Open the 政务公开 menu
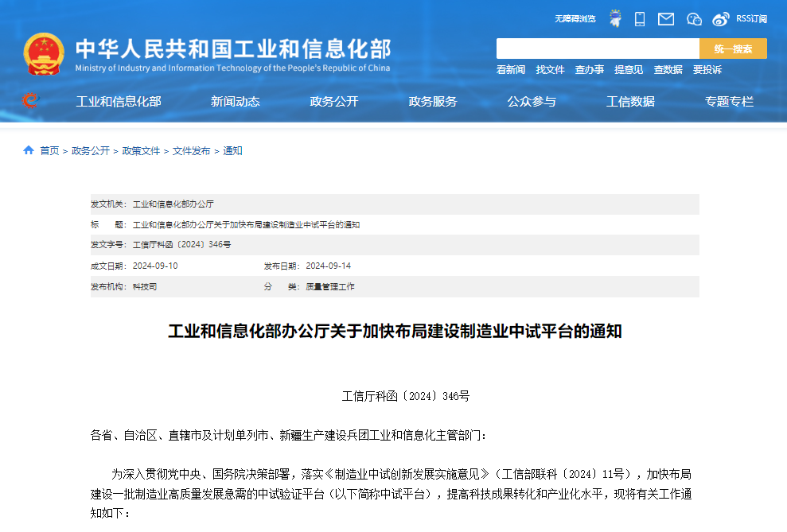This screenshot has height=532, width=787. click(333, 101)
